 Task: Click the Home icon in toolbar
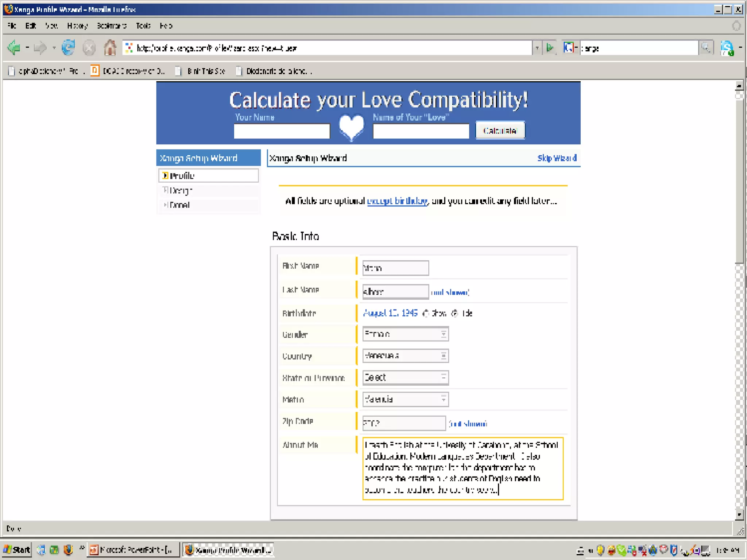tap(110, 48)
